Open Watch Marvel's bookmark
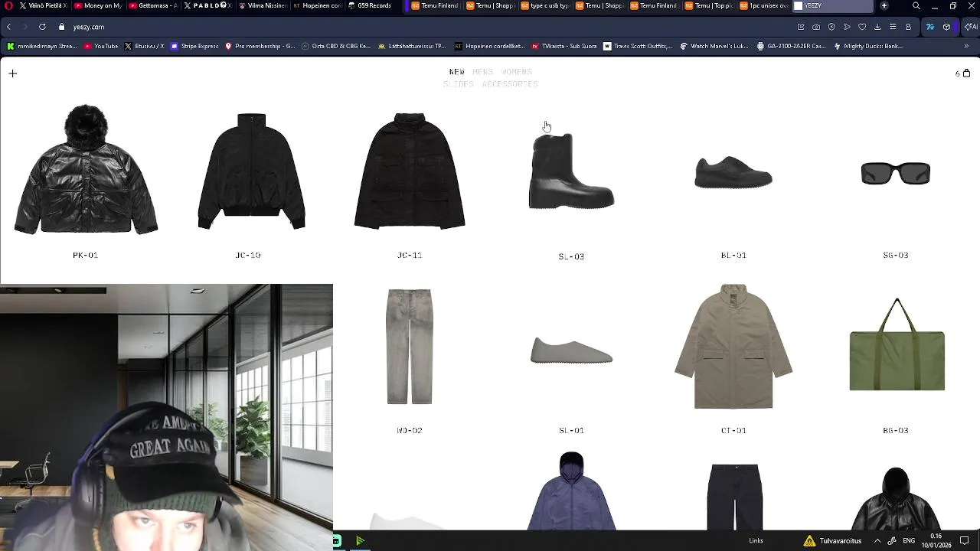Viewport: 980px width, 551px height. [x=714, y=46]
